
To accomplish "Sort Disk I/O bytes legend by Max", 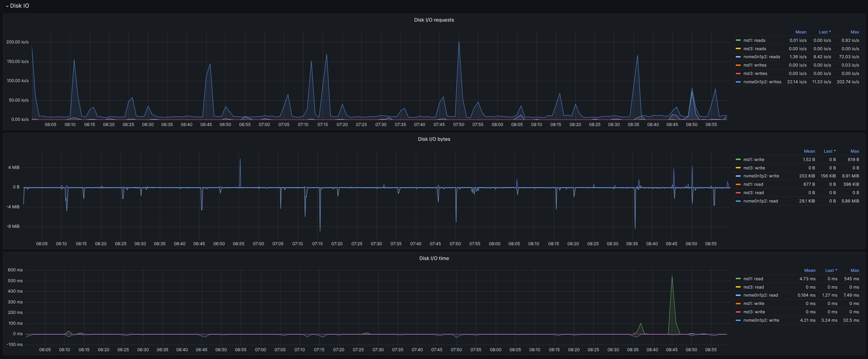I will click(x=854, y=151).
